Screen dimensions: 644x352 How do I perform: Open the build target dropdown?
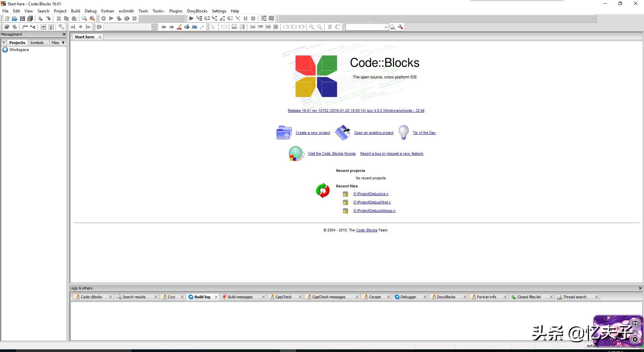click(x=180, y=18)
